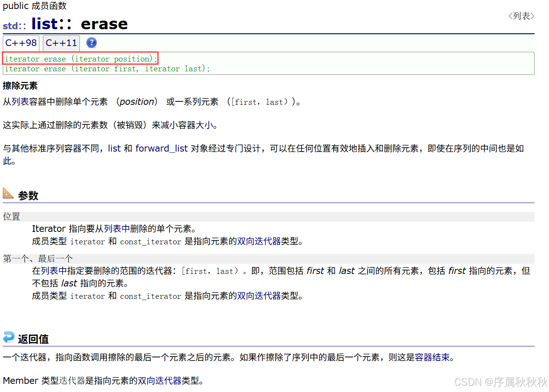Screen dimensions: 549x392
Task: Open the forward_list link
Action: (161, 148)
